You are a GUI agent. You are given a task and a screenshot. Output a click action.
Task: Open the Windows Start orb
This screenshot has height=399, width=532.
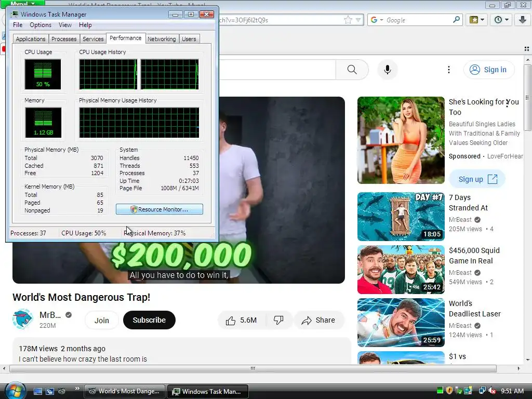tap(15, 390)
